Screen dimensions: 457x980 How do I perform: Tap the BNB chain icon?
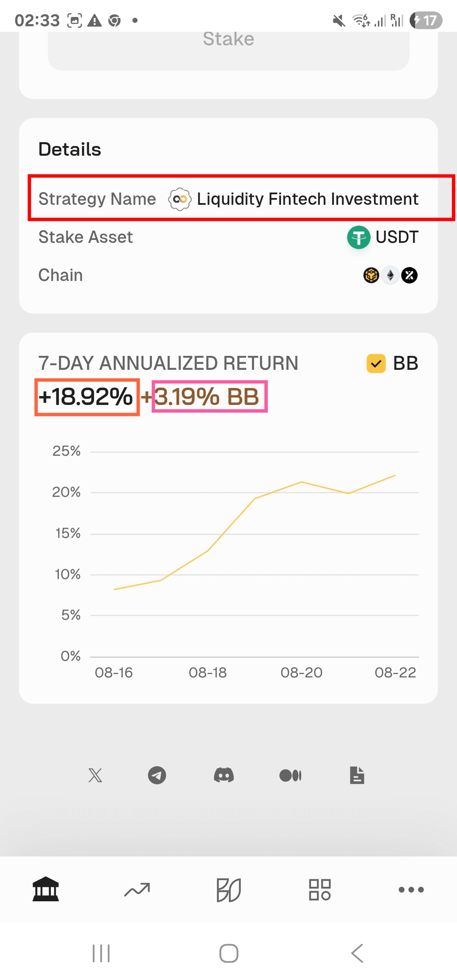(x=372, y=275)
